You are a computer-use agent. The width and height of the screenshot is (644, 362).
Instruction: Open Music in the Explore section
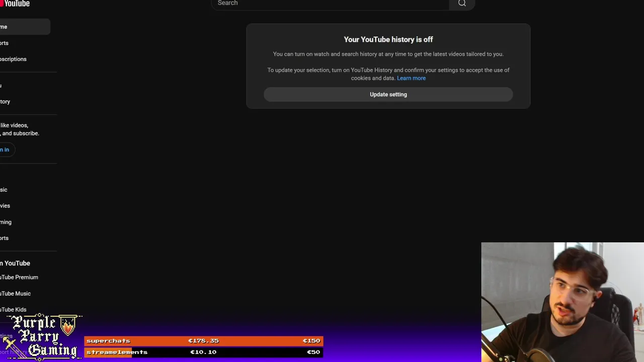(25, 190)
